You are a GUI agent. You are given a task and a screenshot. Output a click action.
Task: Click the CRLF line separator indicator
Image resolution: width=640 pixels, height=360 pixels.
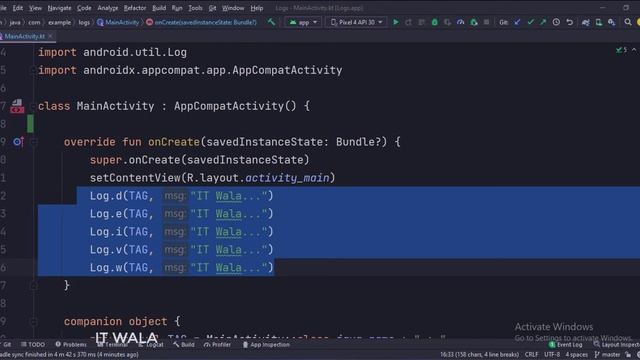pyautogui.click(x=531, y=355)
